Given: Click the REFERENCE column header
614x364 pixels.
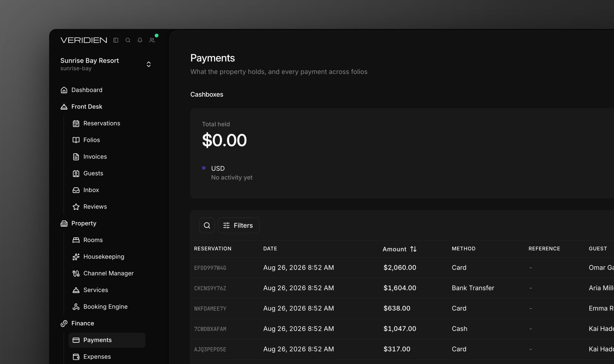Looking at the screenshot, I should [x=544, y=249].
